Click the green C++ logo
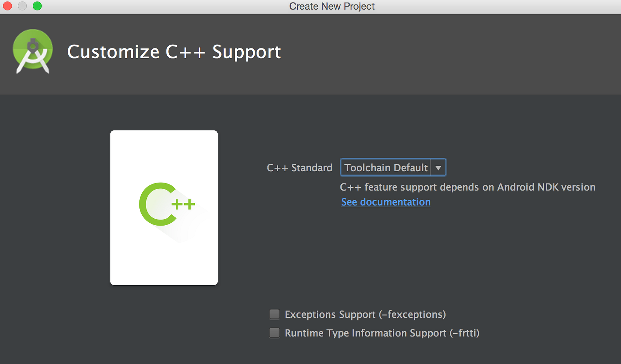This screenshot has width=621, height=364. click(167, 204)
